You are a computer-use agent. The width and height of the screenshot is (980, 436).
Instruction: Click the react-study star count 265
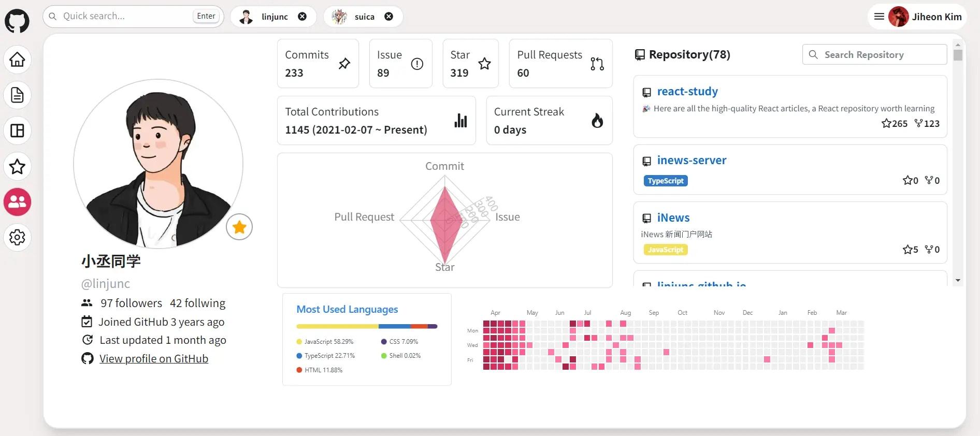pyautogui.click(x=895, y=123)
